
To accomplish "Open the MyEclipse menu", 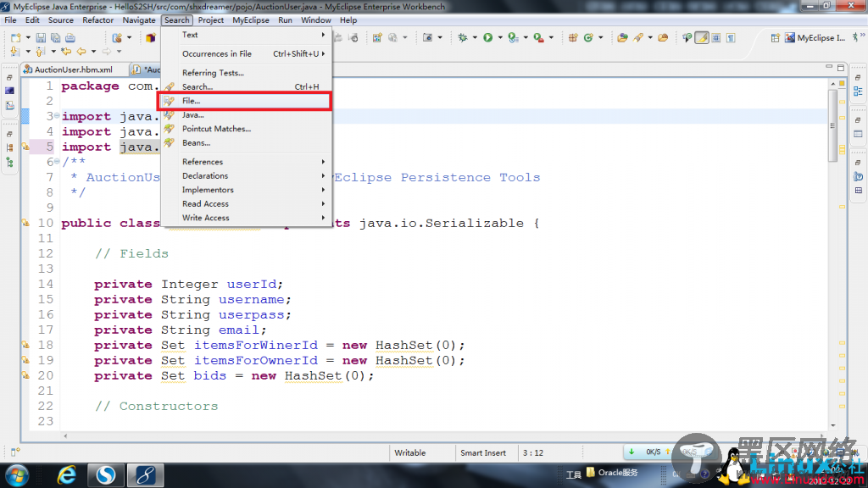I will click(251, 20).
